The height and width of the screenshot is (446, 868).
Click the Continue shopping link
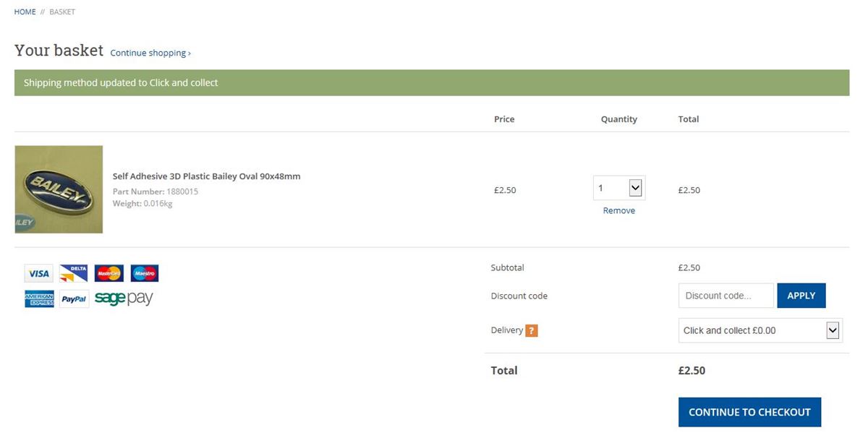tap(150, 53)
